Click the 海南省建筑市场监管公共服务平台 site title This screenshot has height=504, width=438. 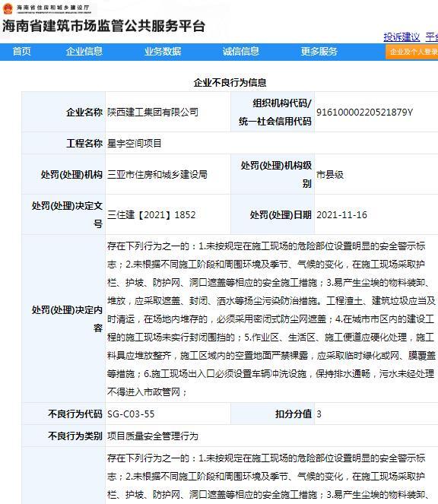103,27
